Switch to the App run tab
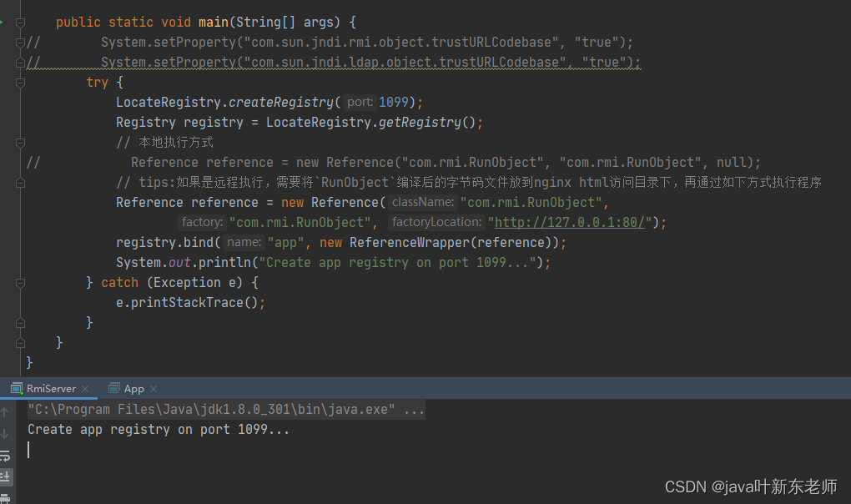 [x=134, y=389]
